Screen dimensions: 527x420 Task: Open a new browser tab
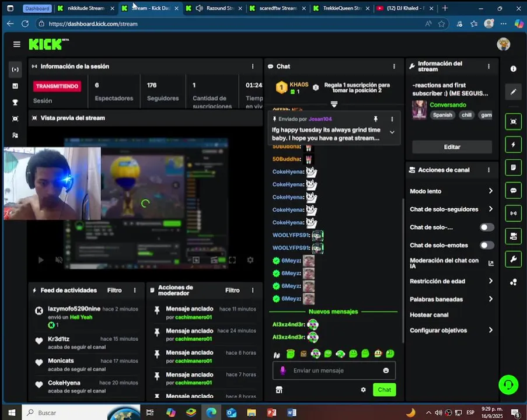[x=445, y=8]
